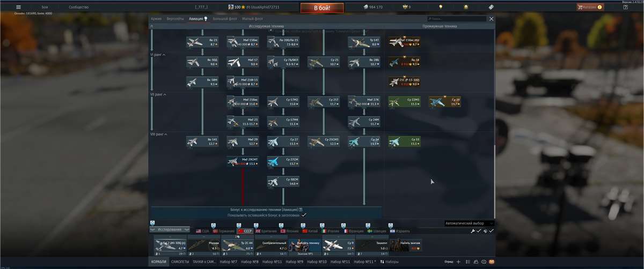This screenshot has width=644, height=269.
Task: Choose the МиГ-27К aircraft card
Action: click(364, 102)
